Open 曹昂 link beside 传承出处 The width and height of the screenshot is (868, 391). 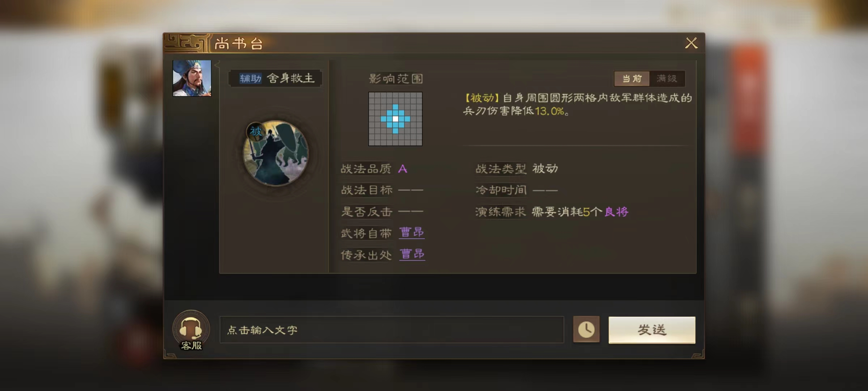[412, 254]
